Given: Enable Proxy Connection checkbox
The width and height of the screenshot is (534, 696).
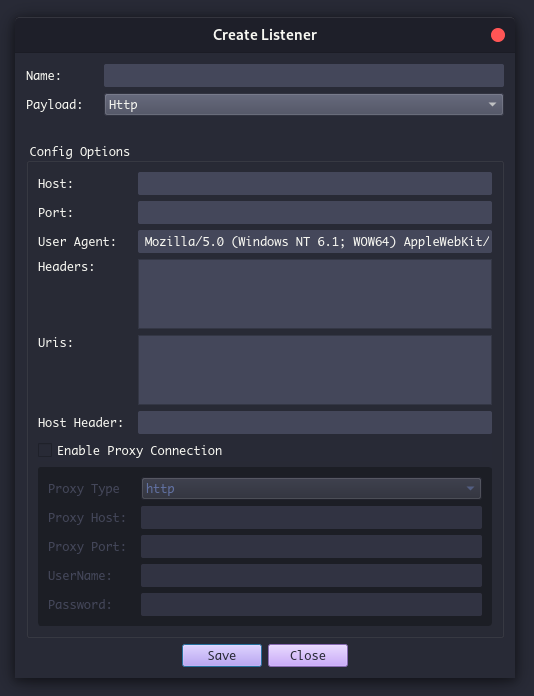Looking at the screenshot, I should tap(45, 450).
